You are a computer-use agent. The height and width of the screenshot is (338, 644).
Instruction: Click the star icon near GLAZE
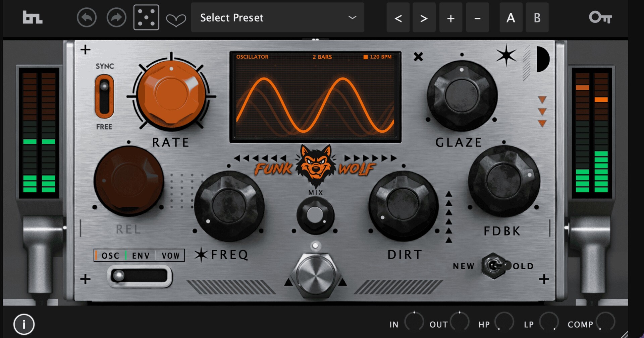[x=506, y=55]
